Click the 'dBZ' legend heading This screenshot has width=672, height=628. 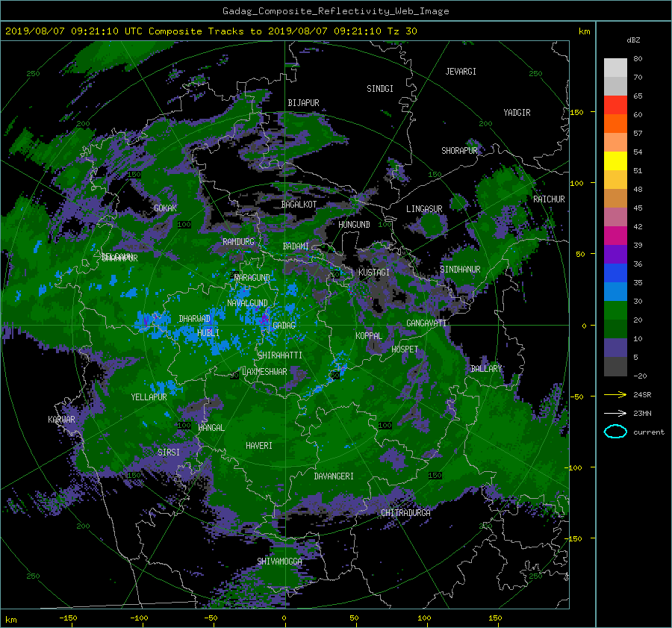tap(633, 40)
